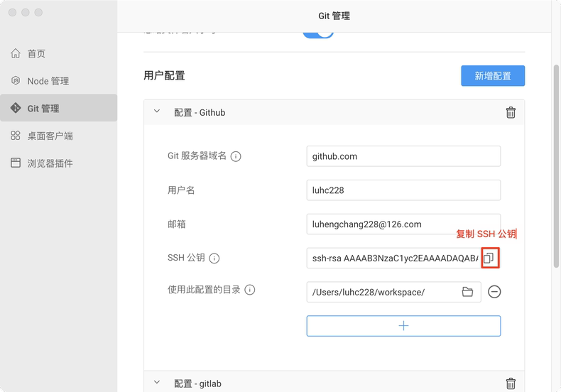The image size is (561, 392).
Task: Edit the github.com server domain field
Action: (x=403, y=156)
